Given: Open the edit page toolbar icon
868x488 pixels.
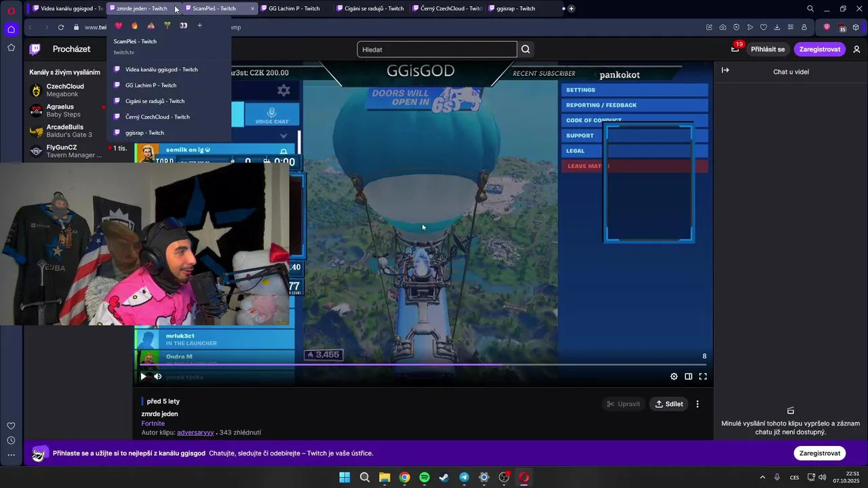Looking at the screenshot, I should pos(709,27).
